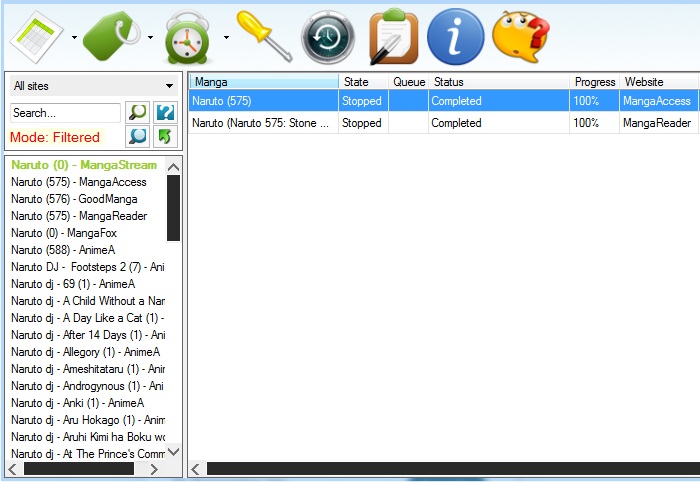Click the MangaAccess website cell

[x=657, y=101]
